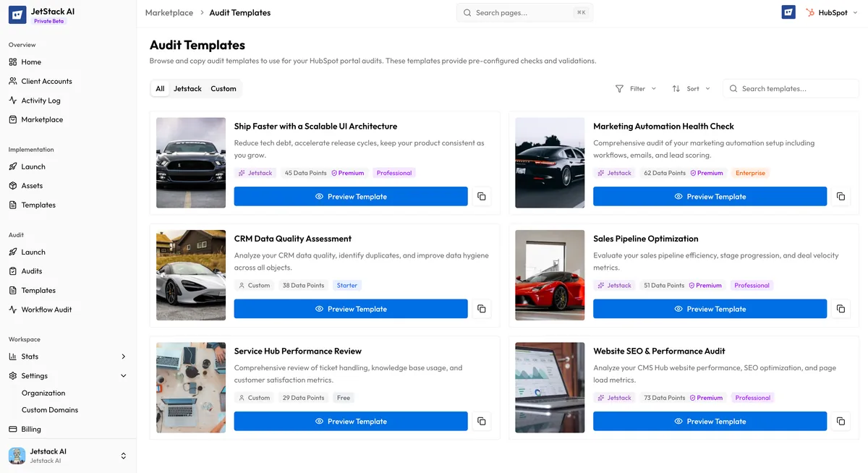868x473 pixels.
Task: Open the HubSpot account switcher dropdown
Action: pyautogui.click(x=855, y=12)
